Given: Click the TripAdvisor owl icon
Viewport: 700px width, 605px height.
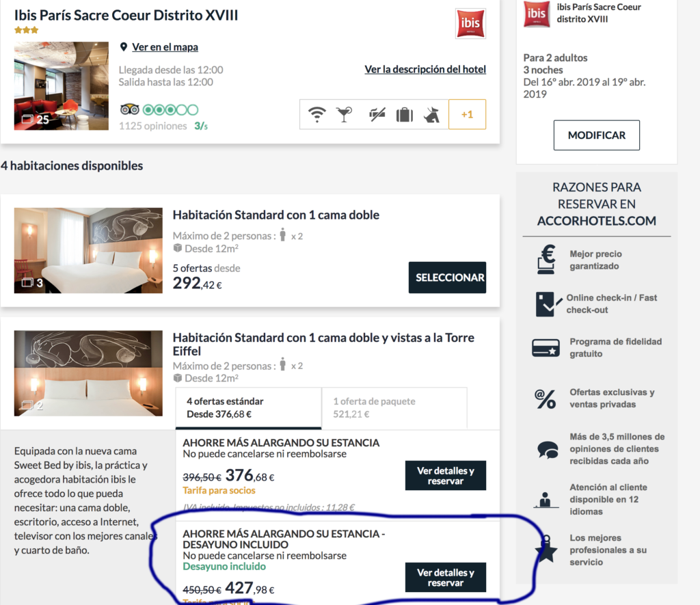Looking at the screenshot, I should click(x=130, y=109).
